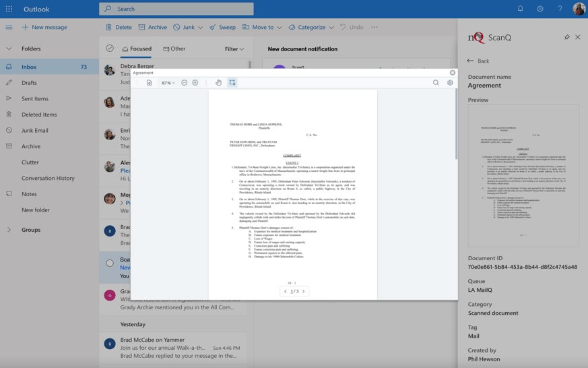Viewport: 588px width, 368px height.
Task: Open more toolbar options ellipsis
Action: (374, 27)
